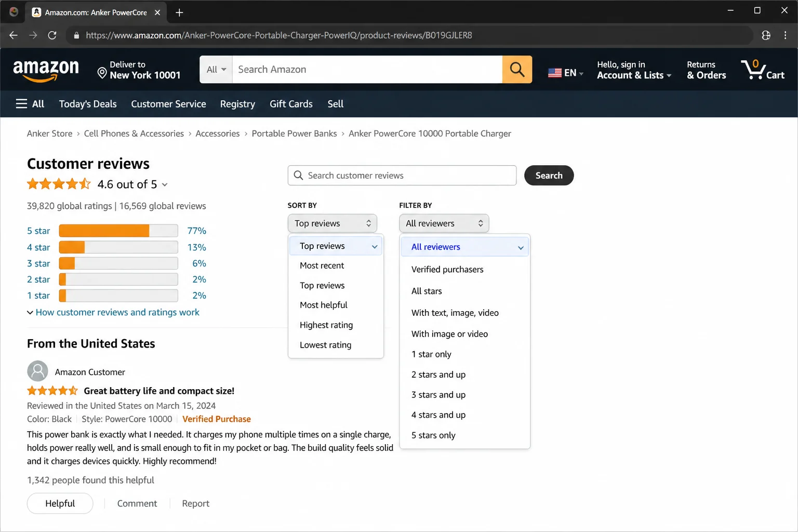Viewport: 798px width, 532px height.
Task: Select Most recent sort option
Action: (322, 265)
